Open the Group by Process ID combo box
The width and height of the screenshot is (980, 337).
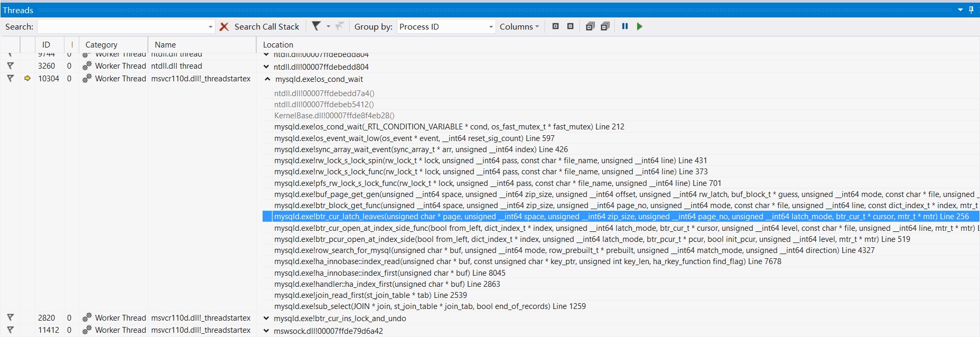(x=446, y=26)
